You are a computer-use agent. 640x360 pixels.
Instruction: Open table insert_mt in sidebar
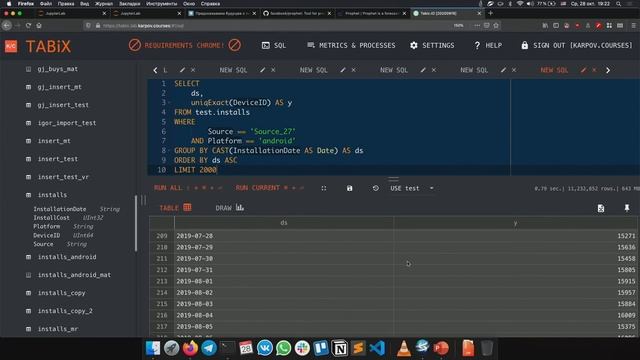54,141
